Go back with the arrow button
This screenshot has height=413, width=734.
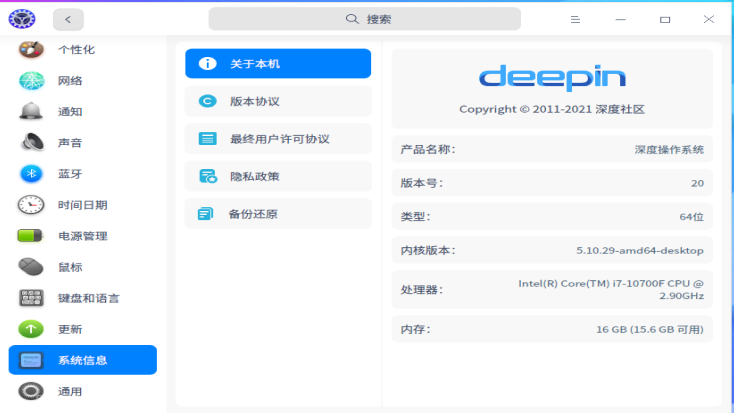point(68,19)
